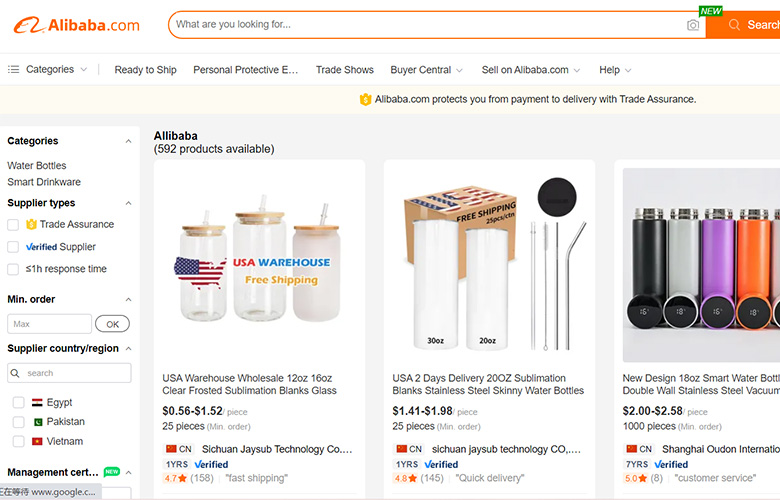Tick the Pakistan country checkbox
The height and width of the screenshot is (500, 780).
pos(18,421)
